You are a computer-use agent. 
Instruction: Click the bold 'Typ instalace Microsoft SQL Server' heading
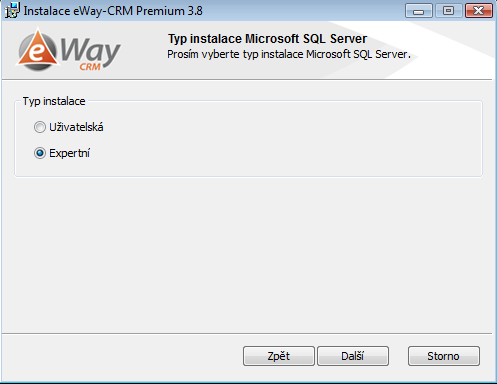pos(267,39)
